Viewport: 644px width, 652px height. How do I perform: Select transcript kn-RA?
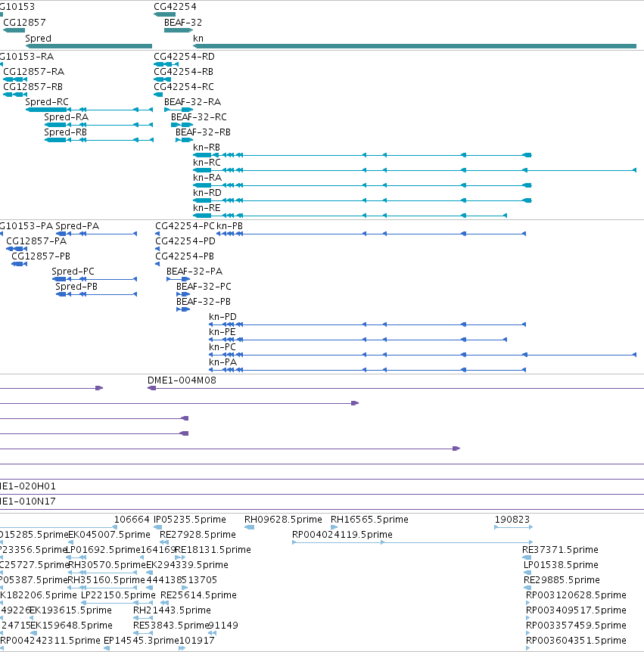(362, 185)
